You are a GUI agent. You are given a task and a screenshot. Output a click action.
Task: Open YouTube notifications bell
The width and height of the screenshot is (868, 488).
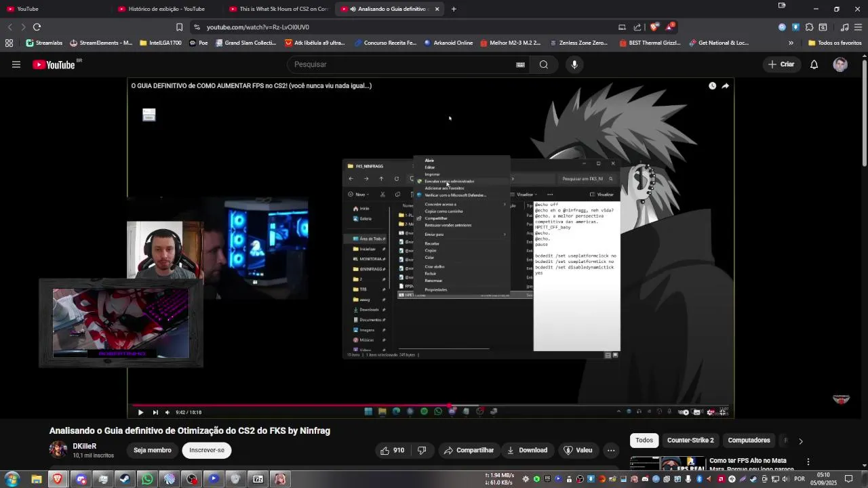[x=814, y=64]
